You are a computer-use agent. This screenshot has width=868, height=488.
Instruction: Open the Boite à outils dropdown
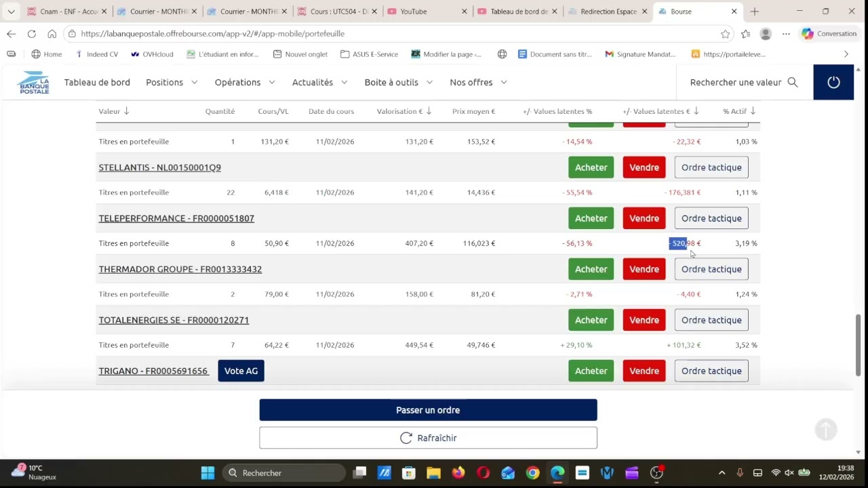(398, 82)
